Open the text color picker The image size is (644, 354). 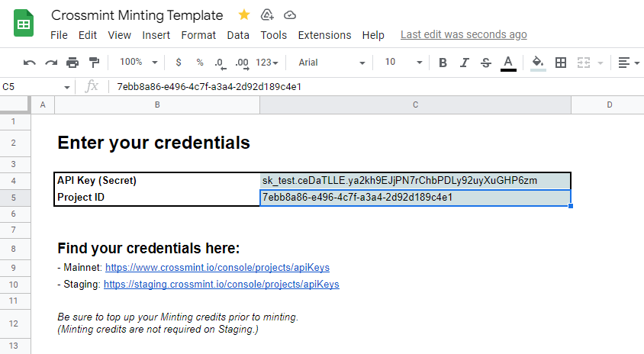(x=508, y=63)
